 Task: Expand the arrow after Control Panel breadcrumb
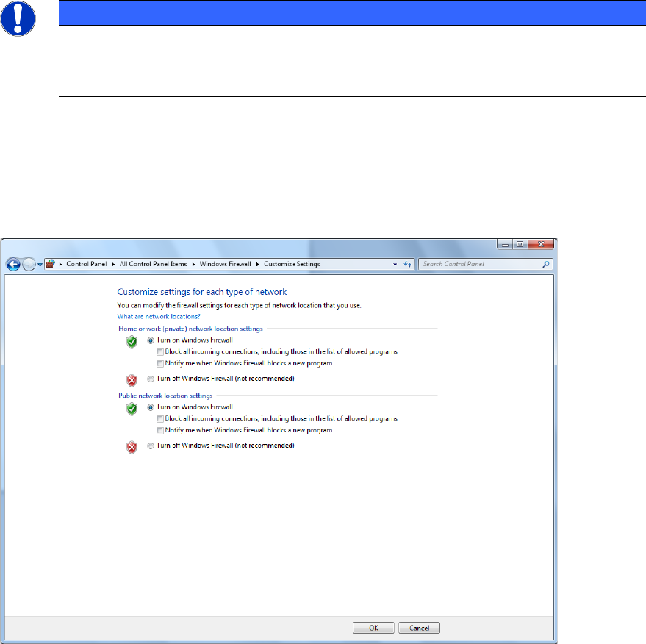click(x=113, y=264)
